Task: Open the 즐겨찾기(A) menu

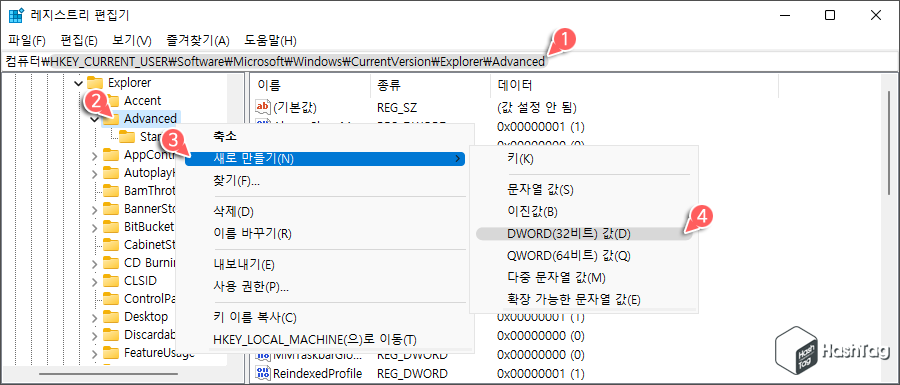Action: (x=197, y=41)
